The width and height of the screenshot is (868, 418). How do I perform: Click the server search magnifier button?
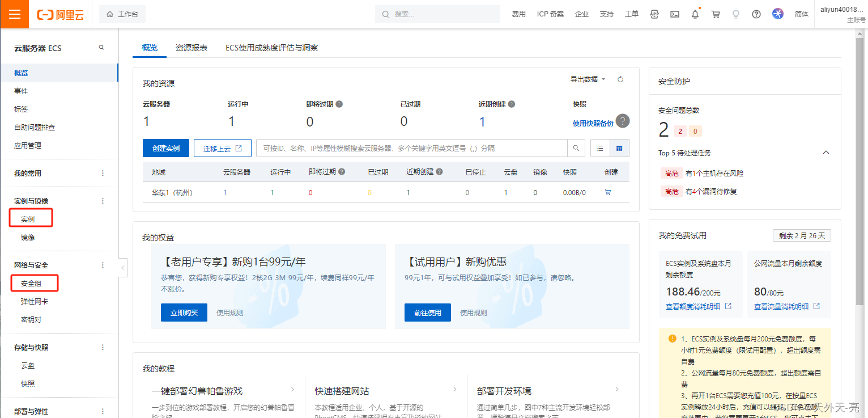(576, 148)
